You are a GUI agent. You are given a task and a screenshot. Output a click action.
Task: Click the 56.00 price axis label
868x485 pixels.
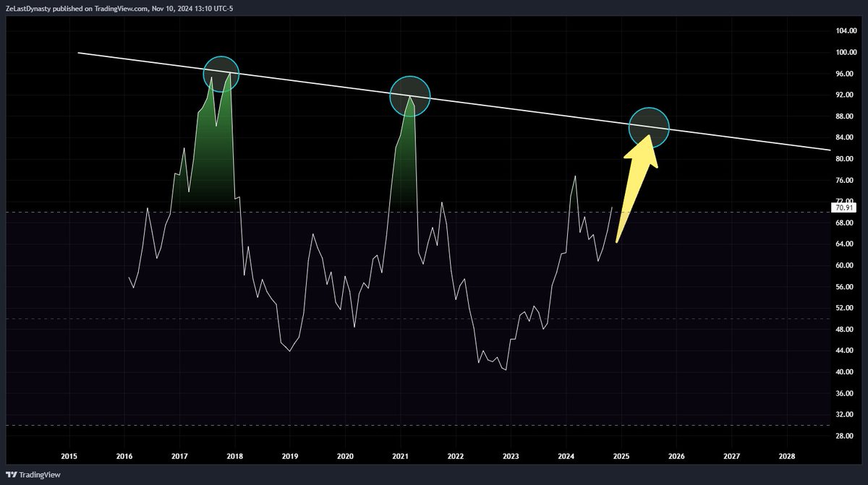[x=846, y=287]
